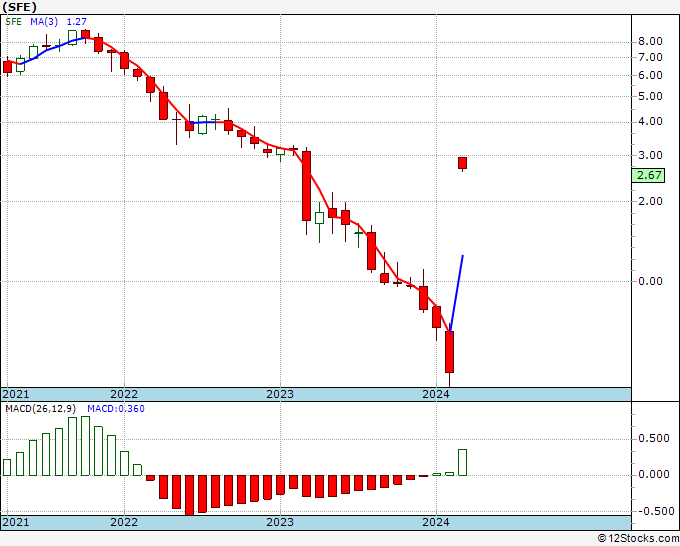This screenshot has height=546, width=680.
Task: Click the 6.00 price axis label
Action: click(x=650, y=75)
